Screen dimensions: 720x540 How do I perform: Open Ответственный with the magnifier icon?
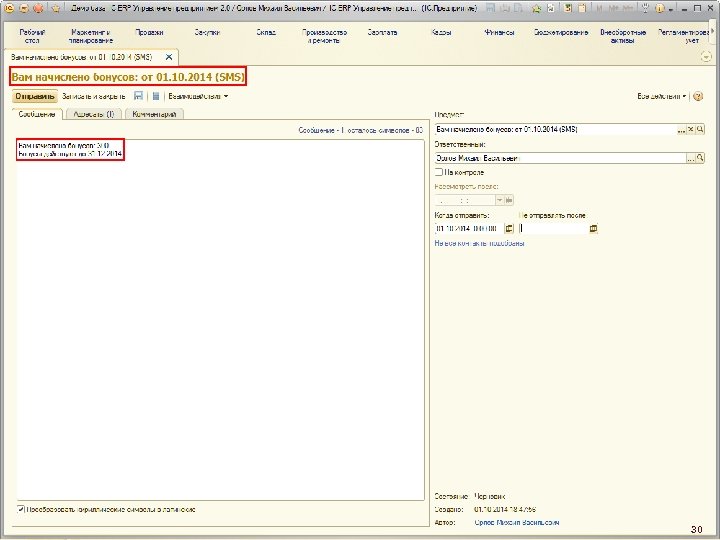click(700, 158)
